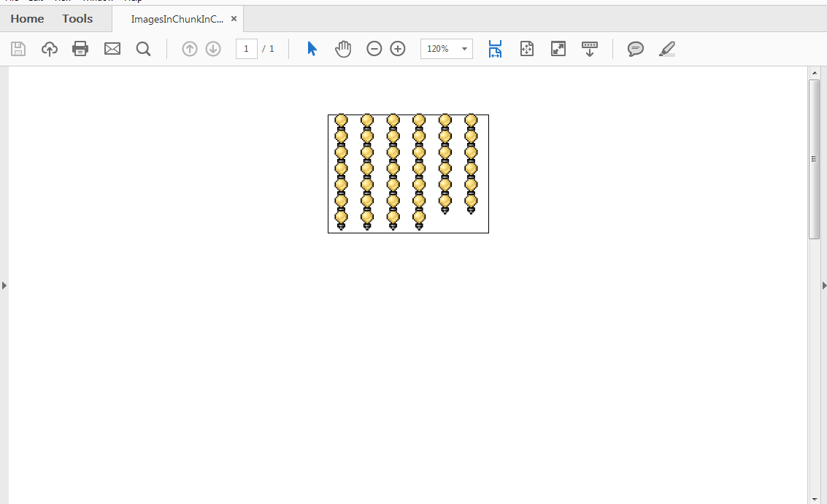This screenshot has width=827, height=504.
Task: Choose the Selection arrow tool
Action: (x=312, y=49)
